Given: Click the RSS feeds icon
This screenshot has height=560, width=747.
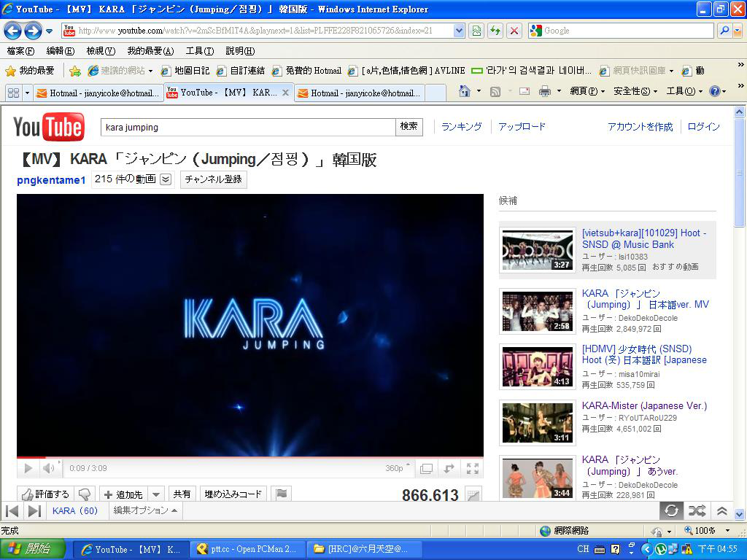Looking at the screenshot, I should pos(495,91).
